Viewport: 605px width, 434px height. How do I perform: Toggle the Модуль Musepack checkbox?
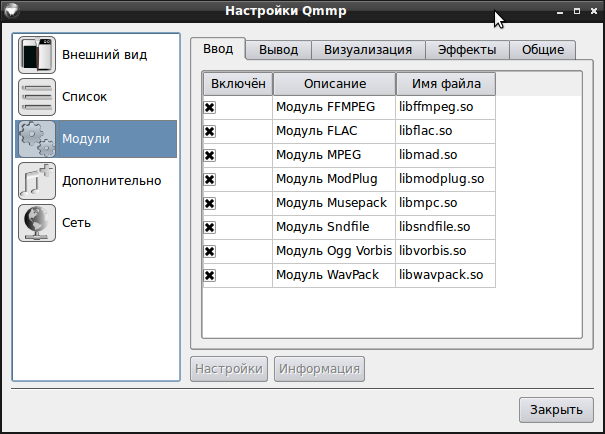click(x=210, y=203)
